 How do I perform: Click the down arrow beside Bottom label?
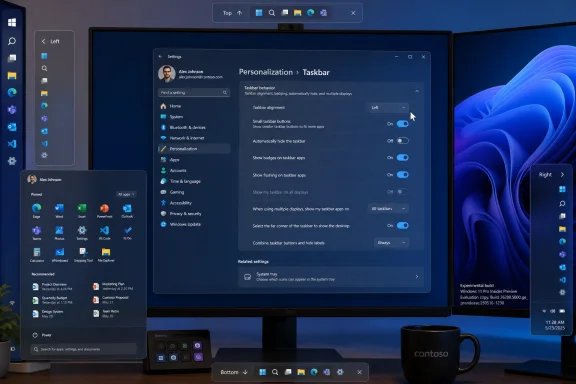click(x=245, y=372)
